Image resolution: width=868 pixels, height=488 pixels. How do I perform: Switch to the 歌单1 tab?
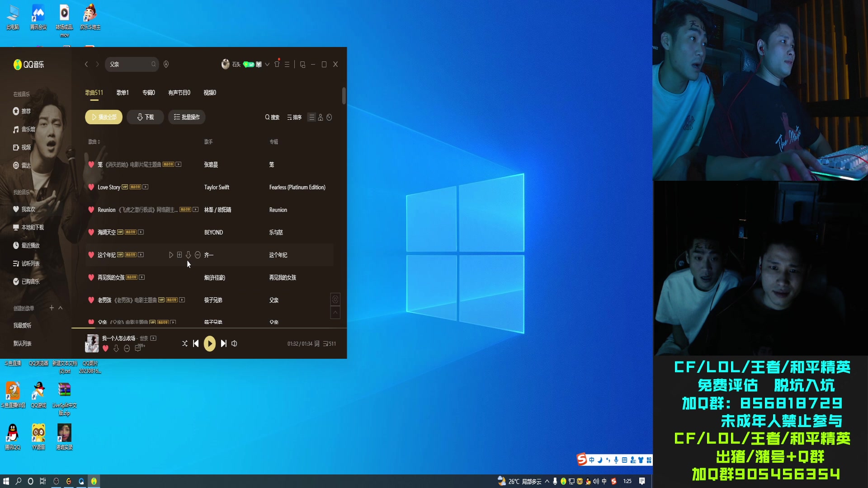point(123,93)
